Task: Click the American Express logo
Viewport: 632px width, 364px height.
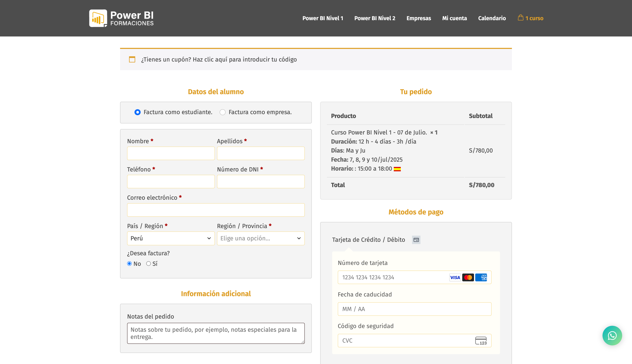Action: (481, 277)
